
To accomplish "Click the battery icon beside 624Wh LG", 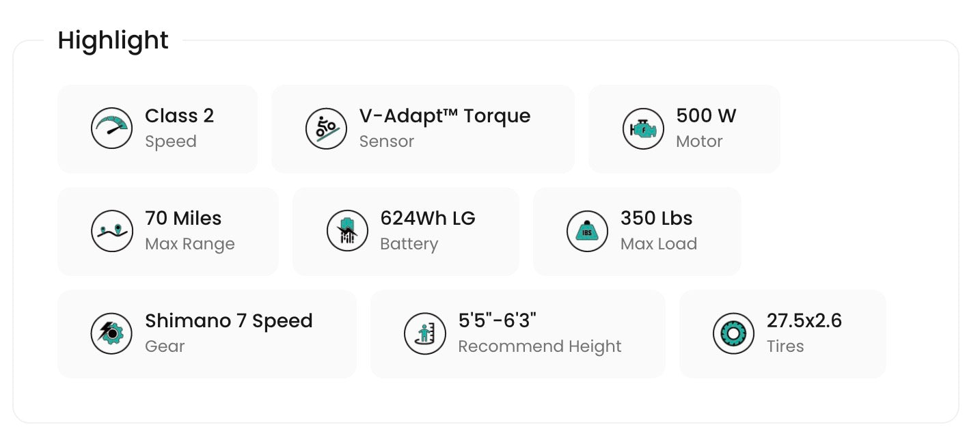I will (347, 231).
